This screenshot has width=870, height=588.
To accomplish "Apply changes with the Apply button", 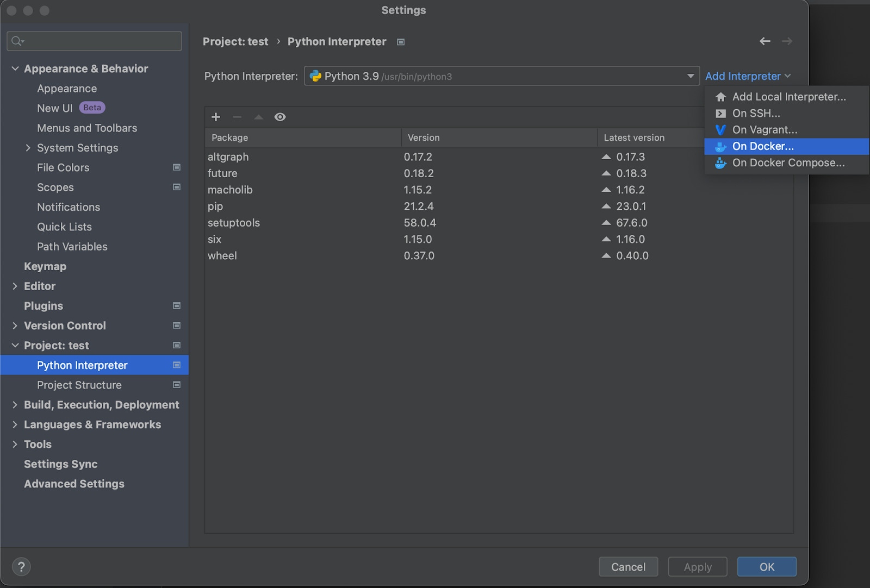I will [x=697, y=567].
